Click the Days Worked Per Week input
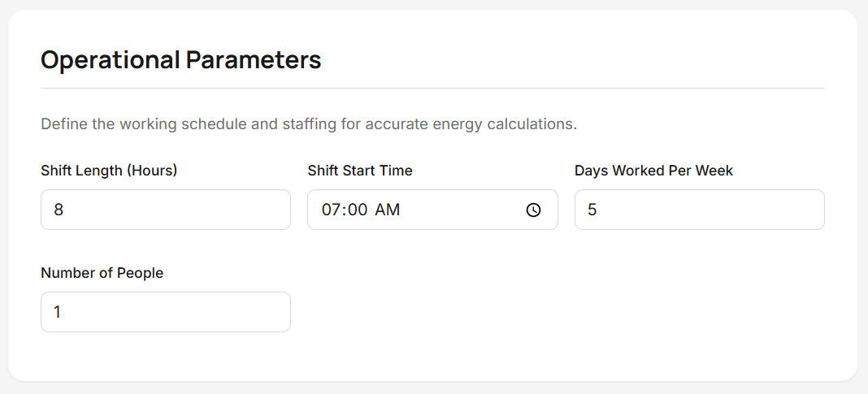 700,210
